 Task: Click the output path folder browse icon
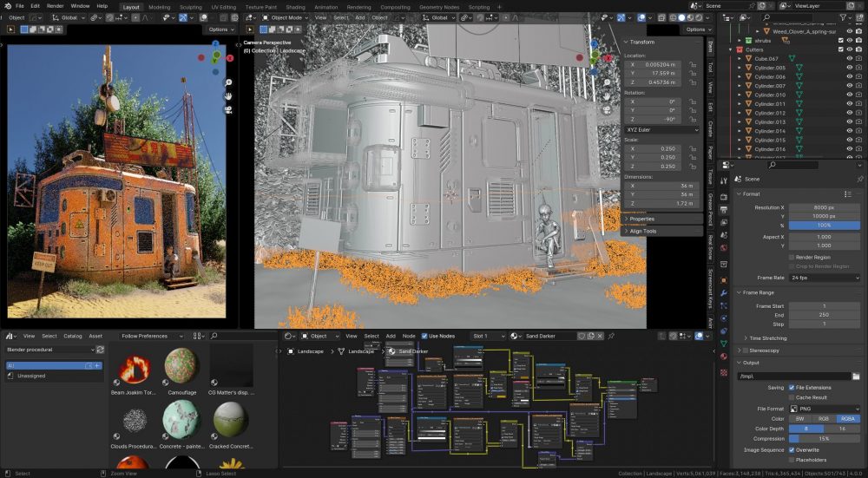[856, 377]
